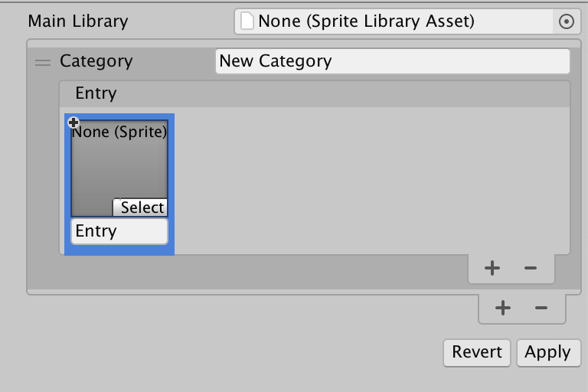Select the None (Sprite) thumbnail preview
Image resolution: width=588 pixels, height=392 pixels.
click(x=119, y=165)
